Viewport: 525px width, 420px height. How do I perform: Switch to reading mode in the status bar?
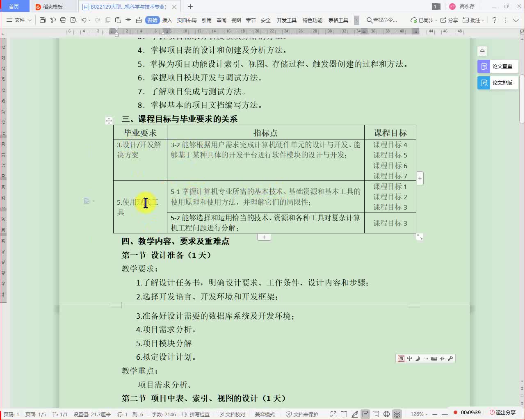[x=344, y=414]
